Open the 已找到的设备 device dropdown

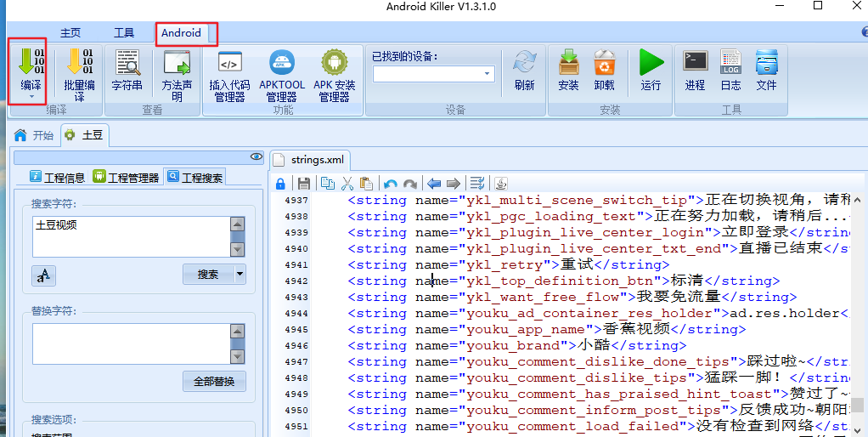(488, 74)
